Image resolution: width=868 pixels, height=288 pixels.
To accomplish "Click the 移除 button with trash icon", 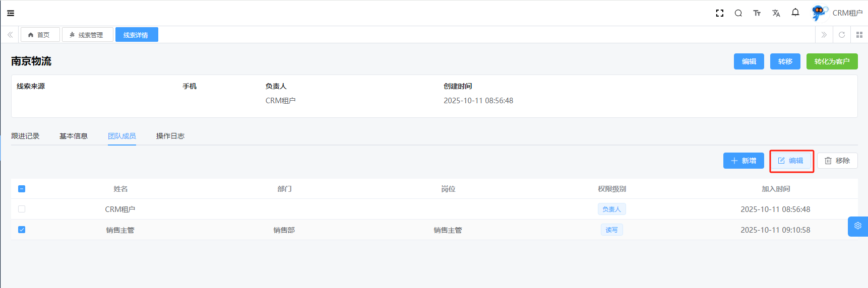I will [x=837, y=161].
